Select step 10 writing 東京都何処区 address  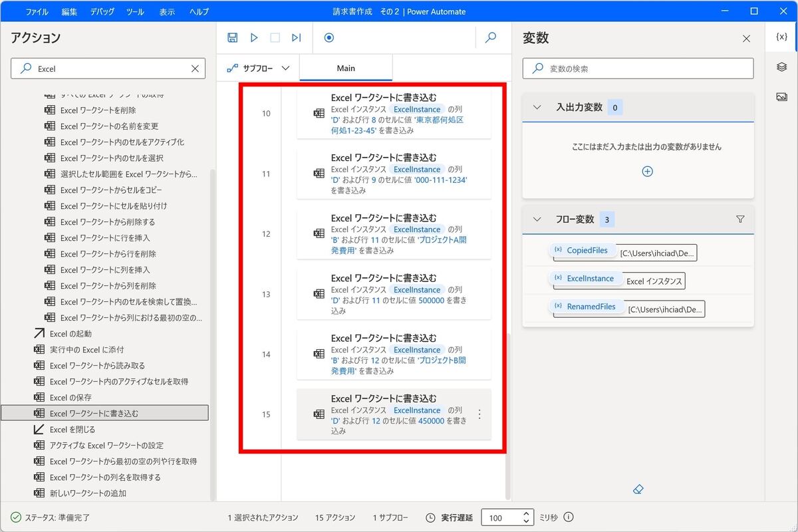(x=394, y=114)
